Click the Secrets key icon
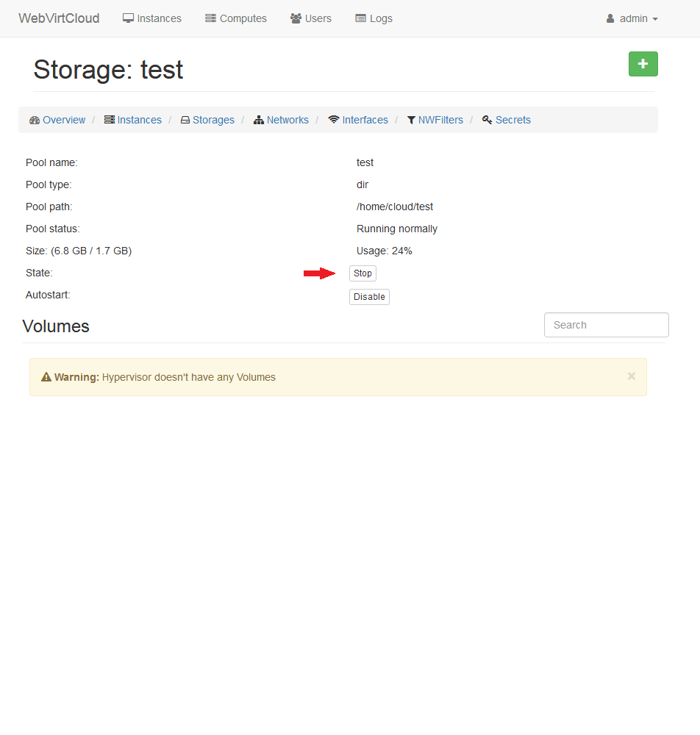 click(487, 120)
